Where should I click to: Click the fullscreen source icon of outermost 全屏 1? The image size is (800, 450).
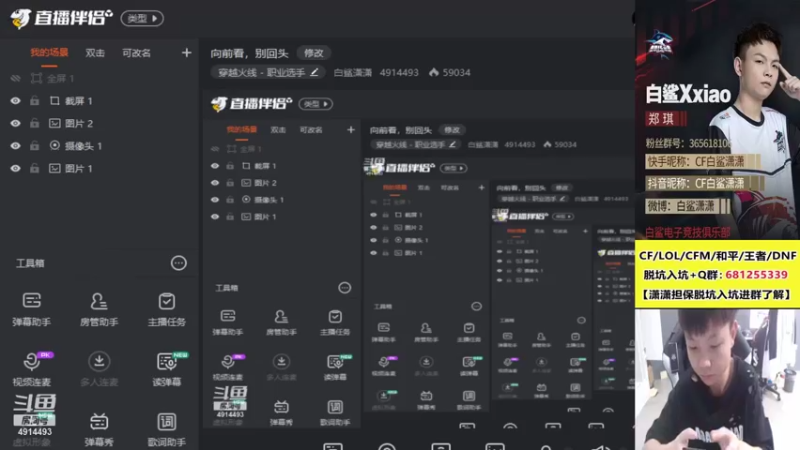[x=36, y=78]
